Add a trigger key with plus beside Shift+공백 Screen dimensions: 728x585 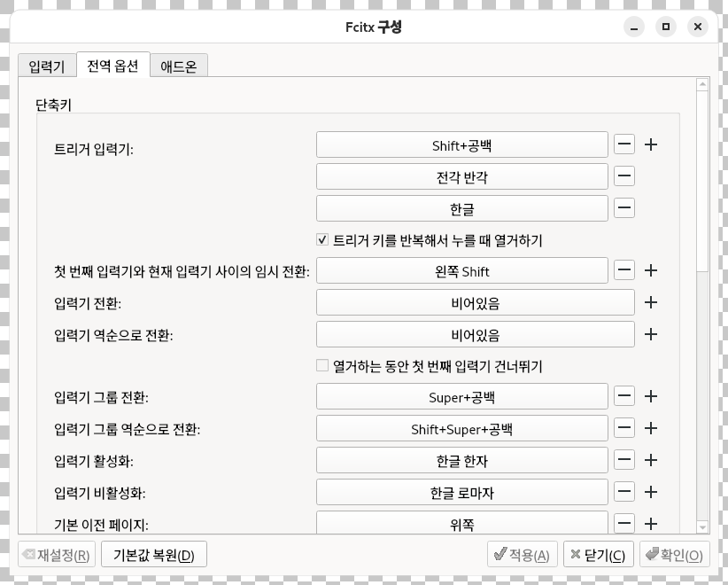(x=651, y=144)
